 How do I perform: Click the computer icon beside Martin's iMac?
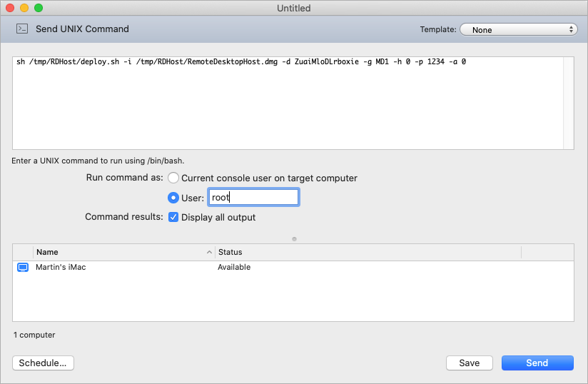pyautogui.click(x=22, y=267)
